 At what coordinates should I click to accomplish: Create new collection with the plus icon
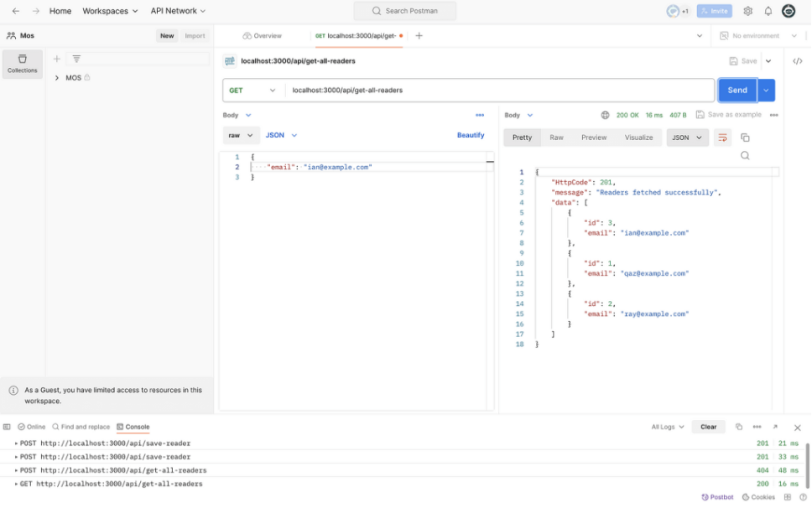56,59
